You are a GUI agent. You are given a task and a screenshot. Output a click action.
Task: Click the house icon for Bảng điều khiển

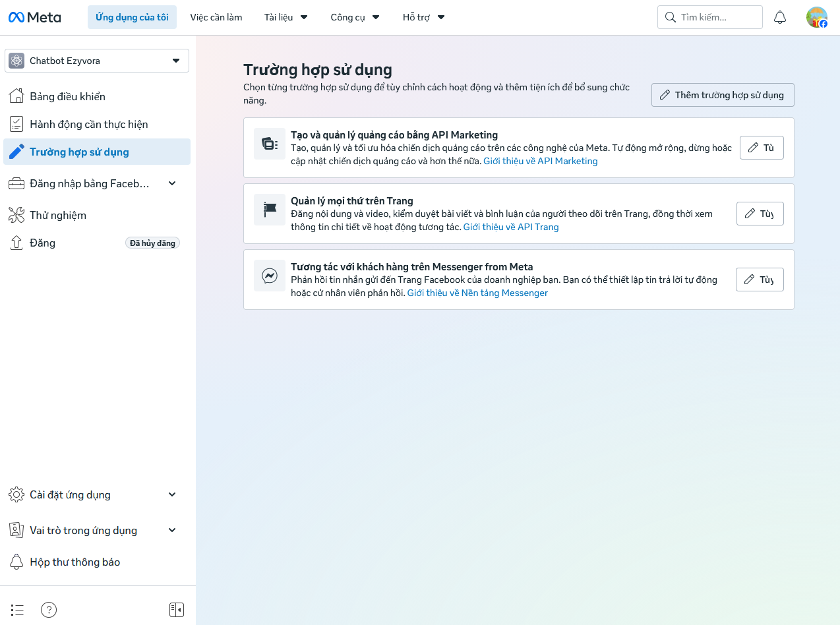click(x=16, y=96)
